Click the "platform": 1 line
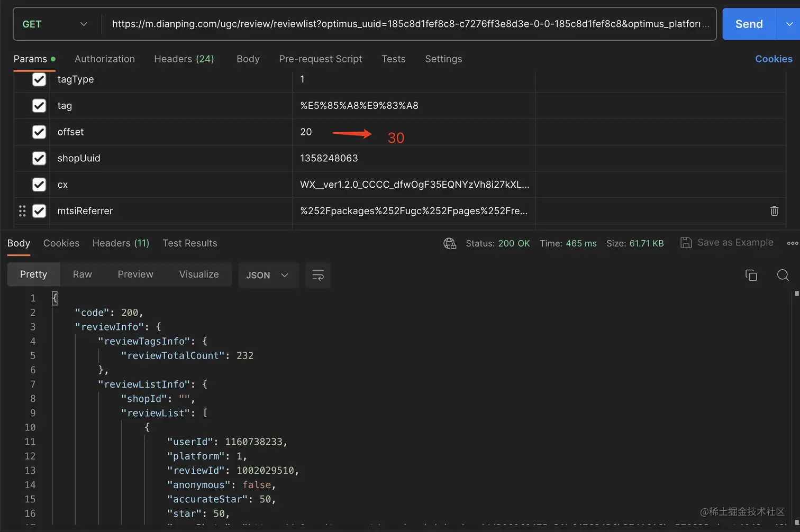800x532 pixels. click(207, 456)
